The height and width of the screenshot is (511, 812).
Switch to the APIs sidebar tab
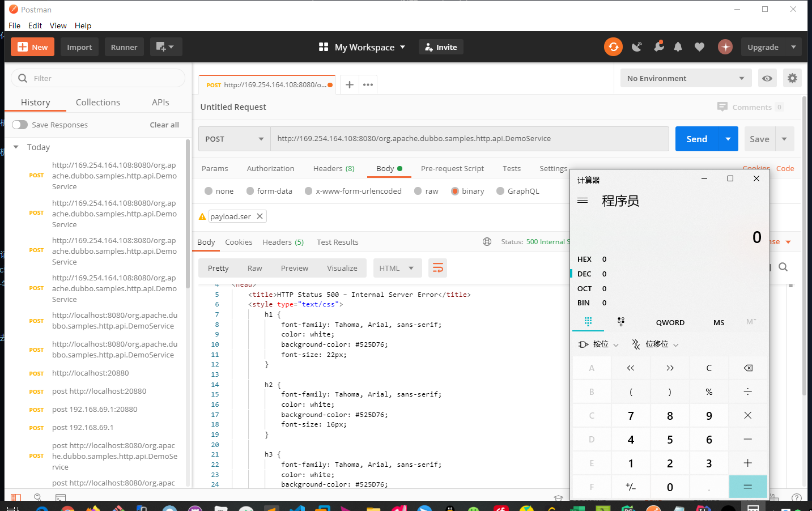point(160,103)
